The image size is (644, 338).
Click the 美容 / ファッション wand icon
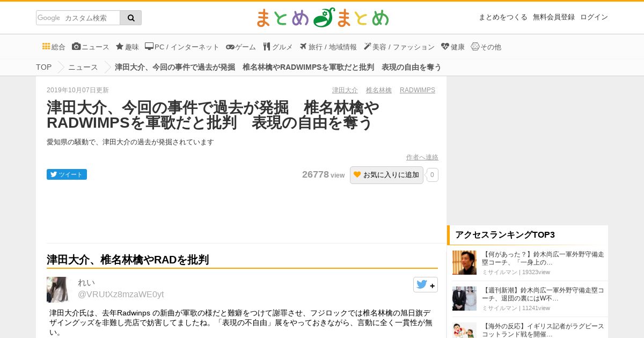(367, 46)
